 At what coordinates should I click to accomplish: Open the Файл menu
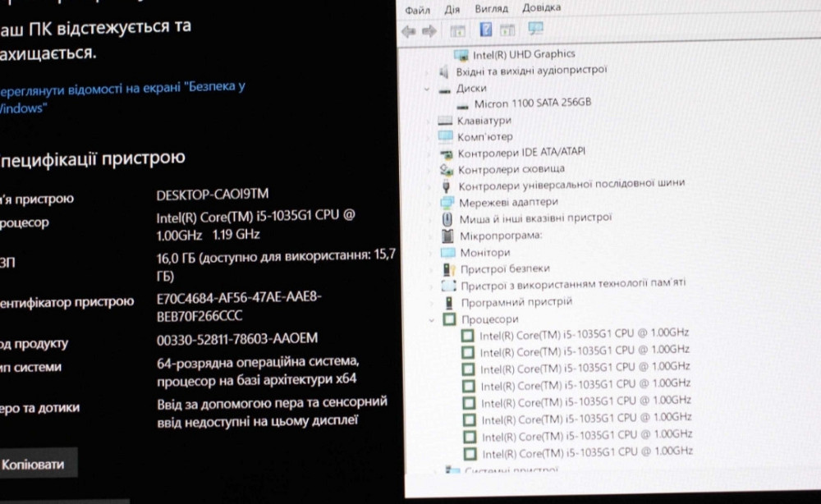(x=417, y=10)
